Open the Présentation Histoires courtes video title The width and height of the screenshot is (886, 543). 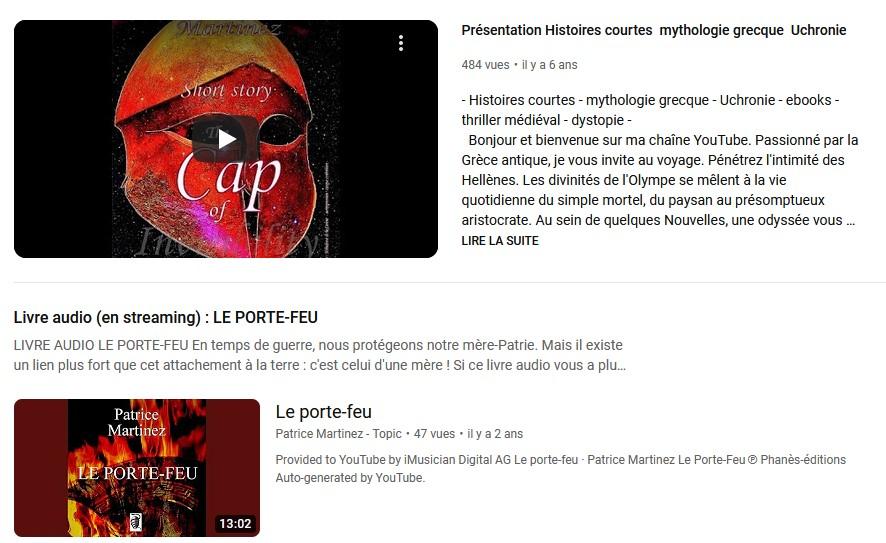click(654, 30)
